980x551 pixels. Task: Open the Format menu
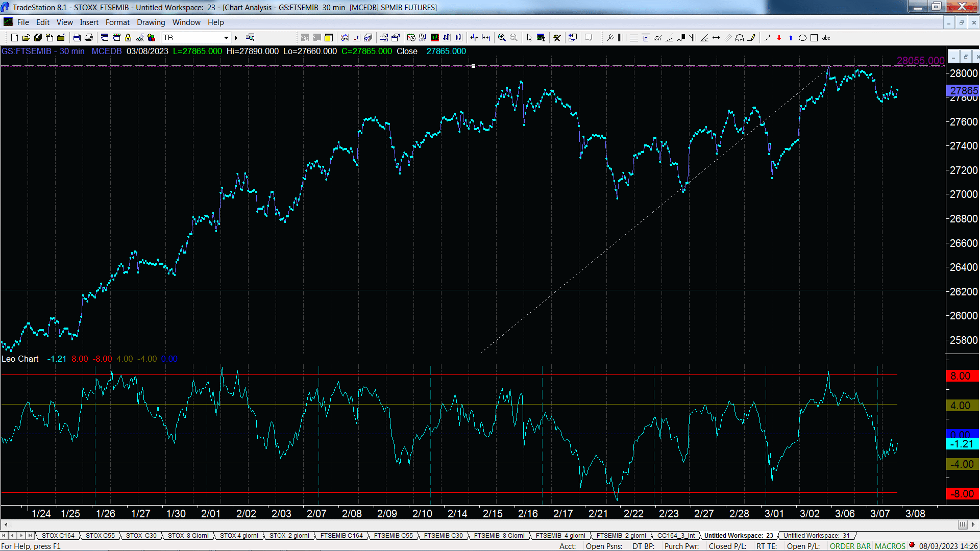117,22
